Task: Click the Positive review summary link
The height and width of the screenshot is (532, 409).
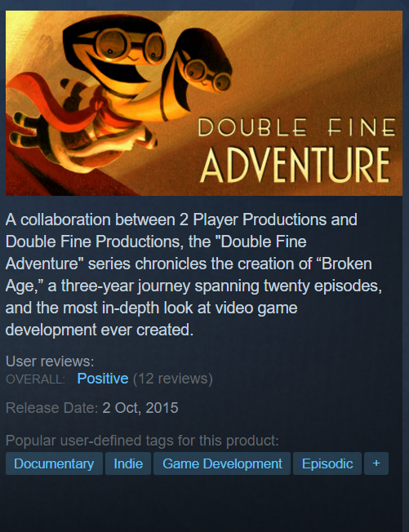Action: point(103,379)
